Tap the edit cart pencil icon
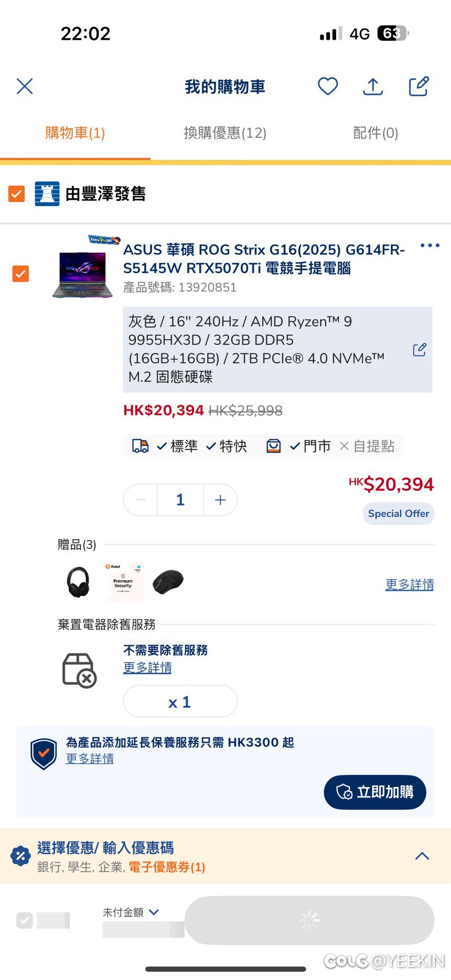451x980 pixels. [419, 86]
